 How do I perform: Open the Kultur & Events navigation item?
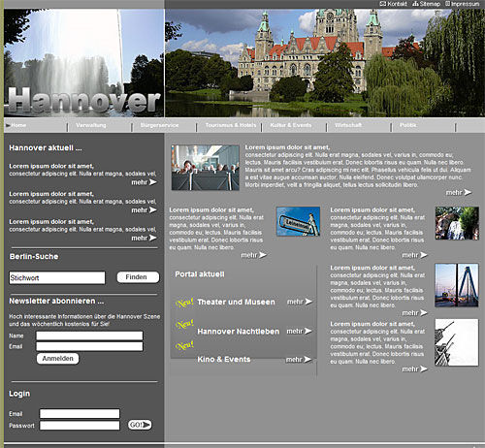point(291,125)
